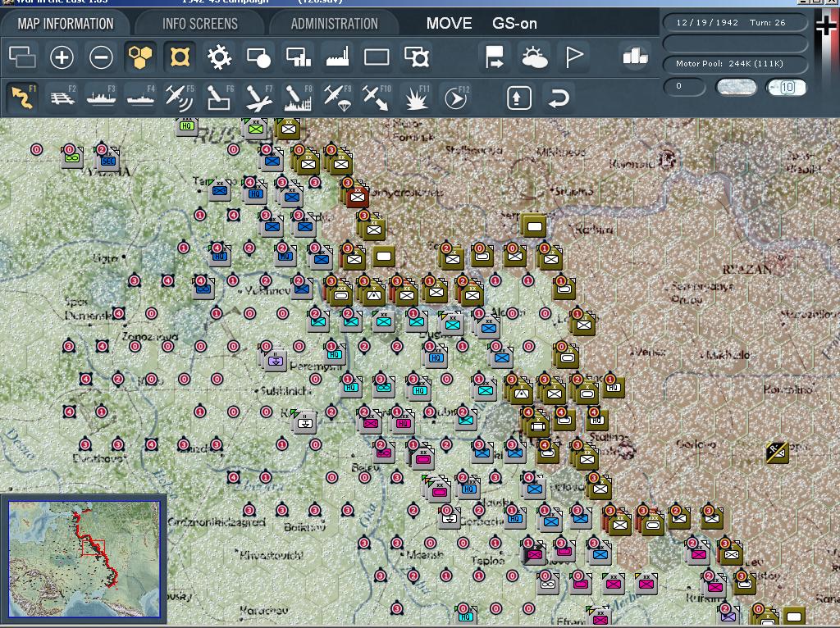The height and width of the screenshot is (628, 840).
Task: Select the green unit counter near Vyazma
Action: [x=72, y=157]
